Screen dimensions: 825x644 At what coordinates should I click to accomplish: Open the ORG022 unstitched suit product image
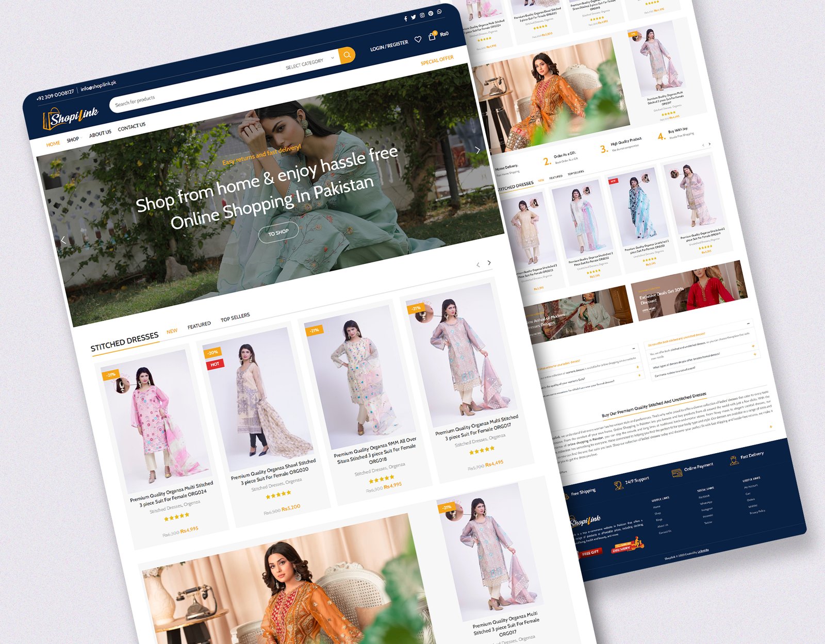(582, 220)
